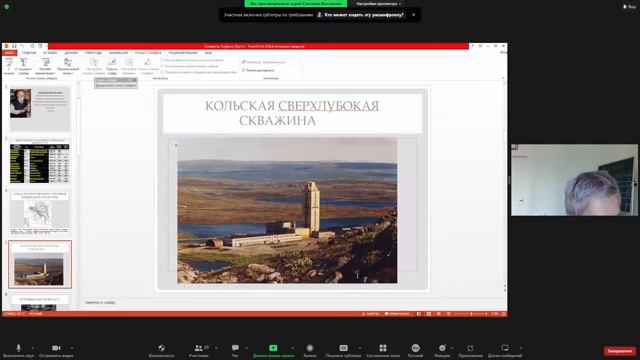Open arrow next to Share Screen
This screenshot has height=360, width=640.
point(292,348)
